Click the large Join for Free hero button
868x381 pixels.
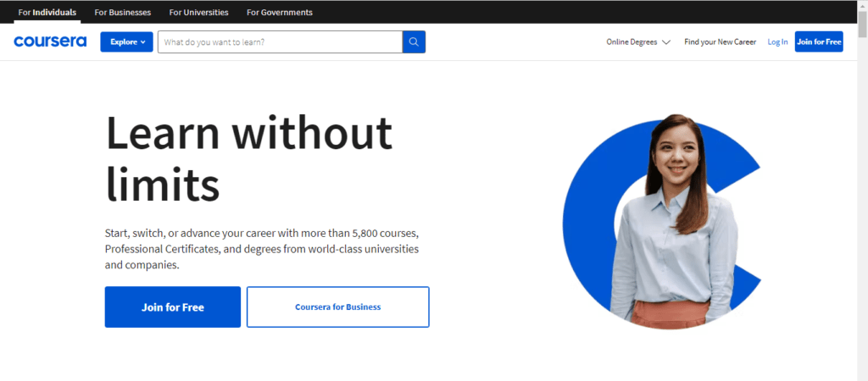tap(173, 306)
